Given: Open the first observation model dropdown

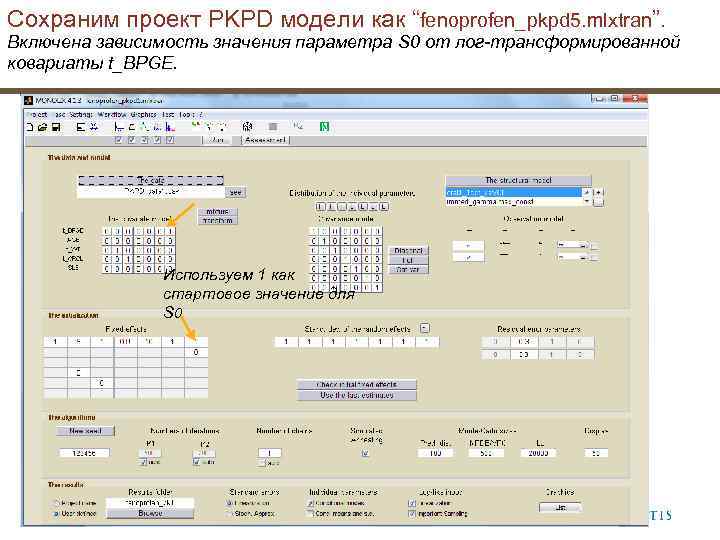Looking at the screenshot, I should coord(573,246).
